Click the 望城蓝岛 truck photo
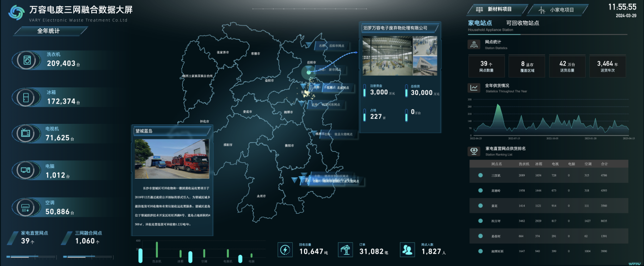Screen dimensions: 644x266 172,158
